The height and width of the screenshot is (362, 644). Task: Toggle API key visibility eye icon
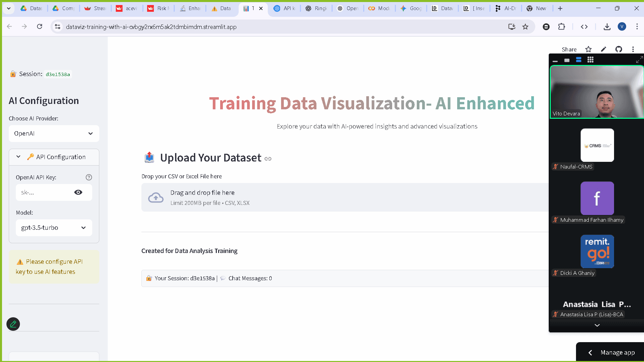[x=78, y=192]
